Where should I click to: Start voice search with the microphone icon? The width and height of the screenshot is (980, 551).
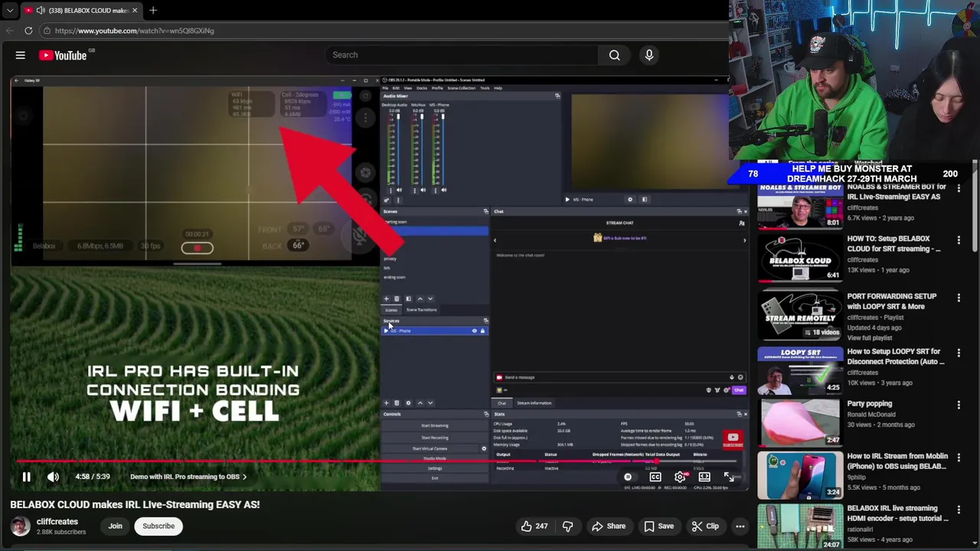(x=649, y=55)
